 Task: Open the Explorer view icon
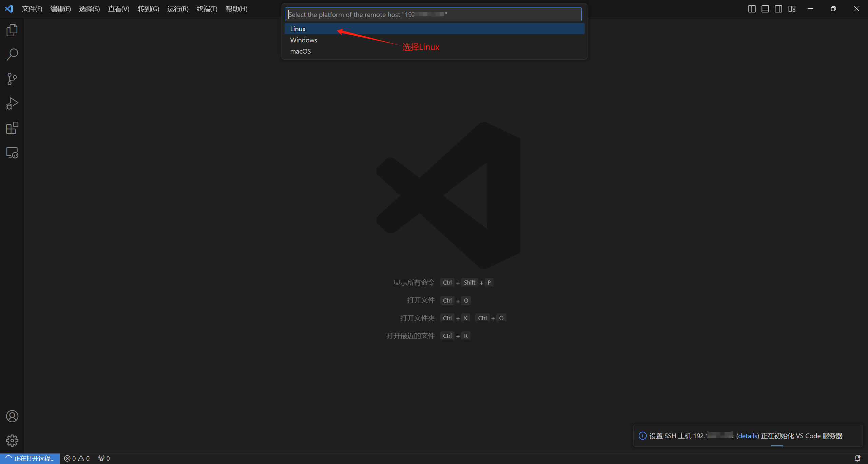click(x=12, y=30)
